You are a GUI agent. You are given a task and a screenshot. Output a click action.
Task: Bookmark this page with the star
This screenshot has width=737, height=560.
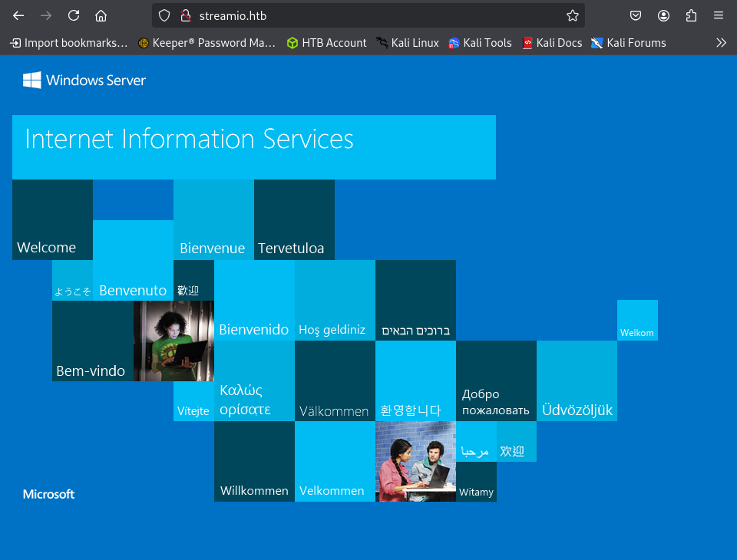pos(572,15)
